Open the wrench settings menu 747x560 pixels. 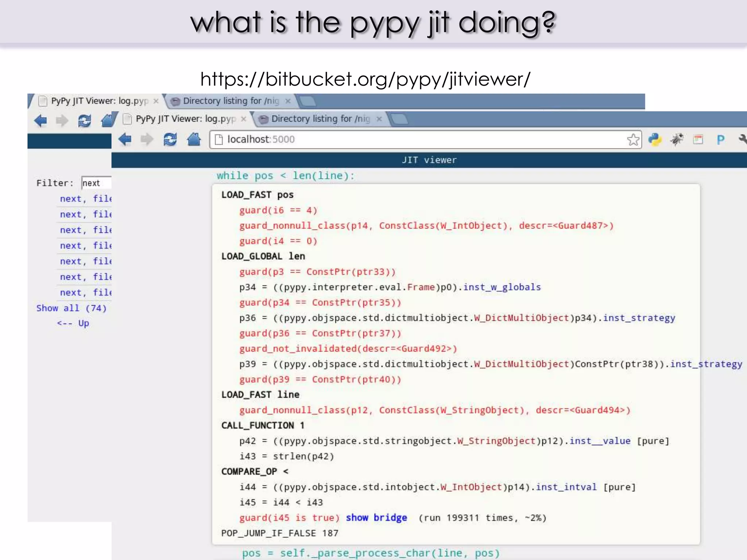(x=742, y=139)
